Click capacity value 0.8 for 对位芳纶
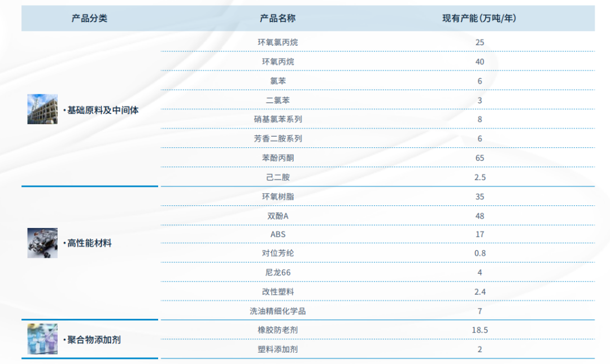The height and width of the screenshot is (364, 610). click(x=480, y=253)
